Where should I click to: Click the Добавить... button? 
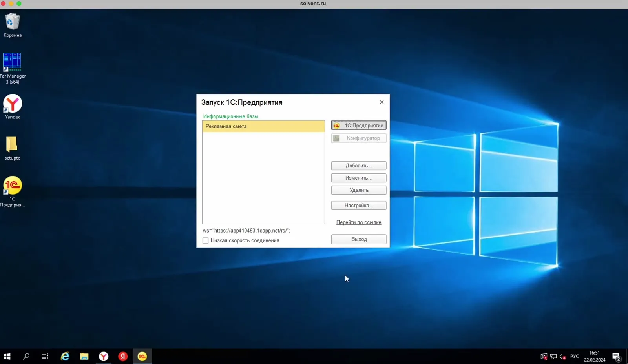[359, 166]
